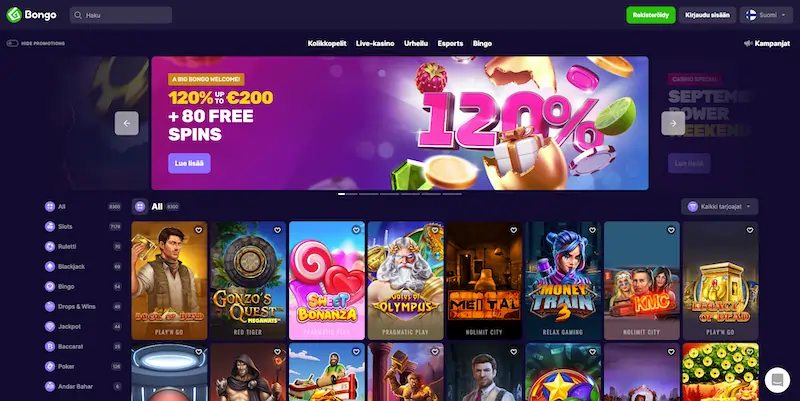Go to previous banner with left arrow
Screen dimensions: 800x401
click(x=127, y=123)
